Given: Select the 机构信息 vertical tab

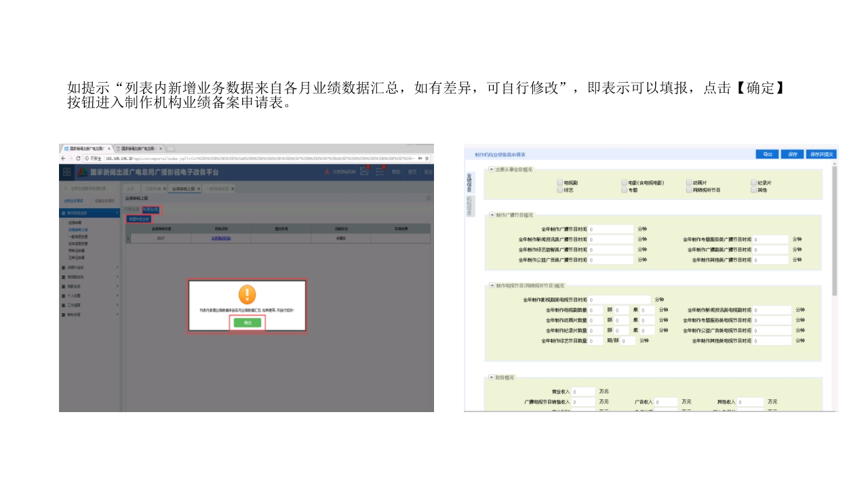Looking at the screenshot, I should (469, 206).
